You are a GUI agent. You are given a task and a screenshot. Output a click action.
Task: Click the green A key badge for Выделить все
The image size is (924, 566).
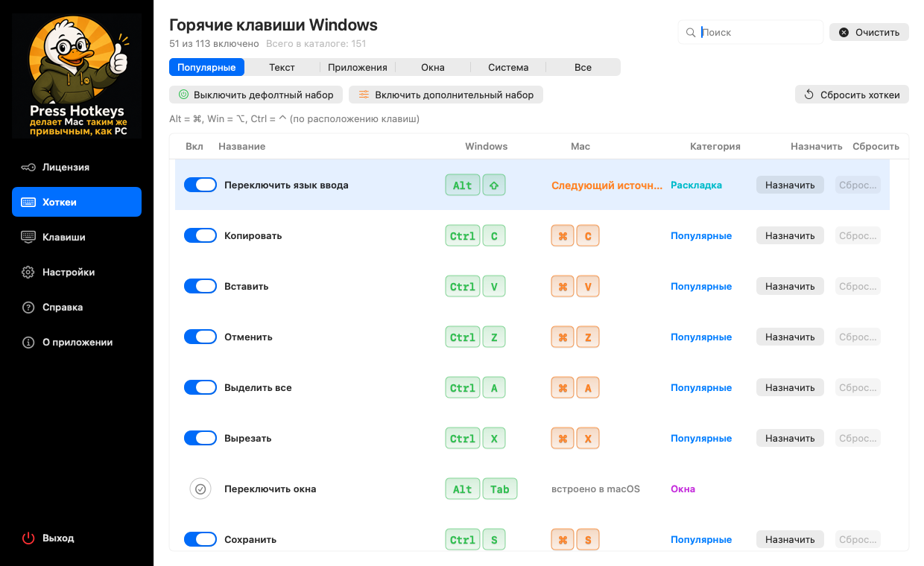click(x=494, y=387)
